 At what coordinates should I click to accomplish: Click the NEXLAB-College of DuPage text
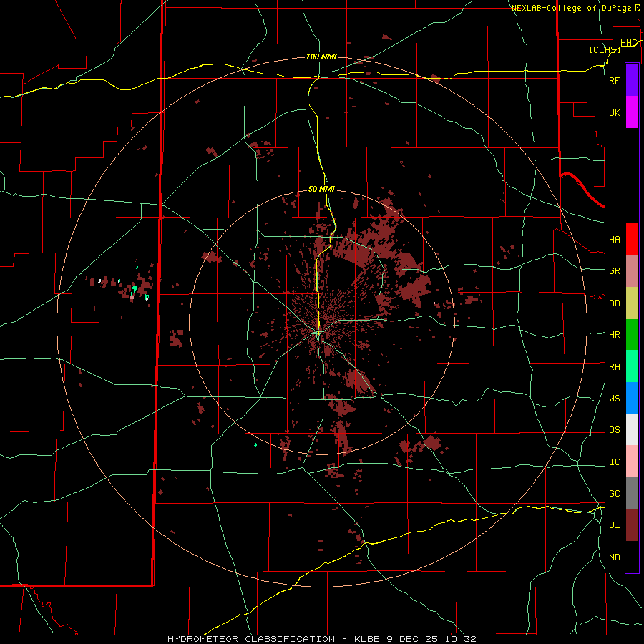[571, 8]
